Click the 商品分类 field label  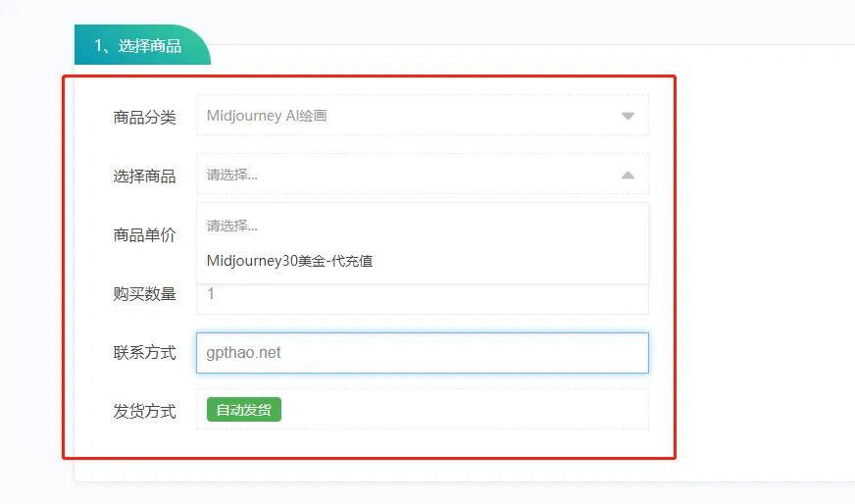click(144, 117)
